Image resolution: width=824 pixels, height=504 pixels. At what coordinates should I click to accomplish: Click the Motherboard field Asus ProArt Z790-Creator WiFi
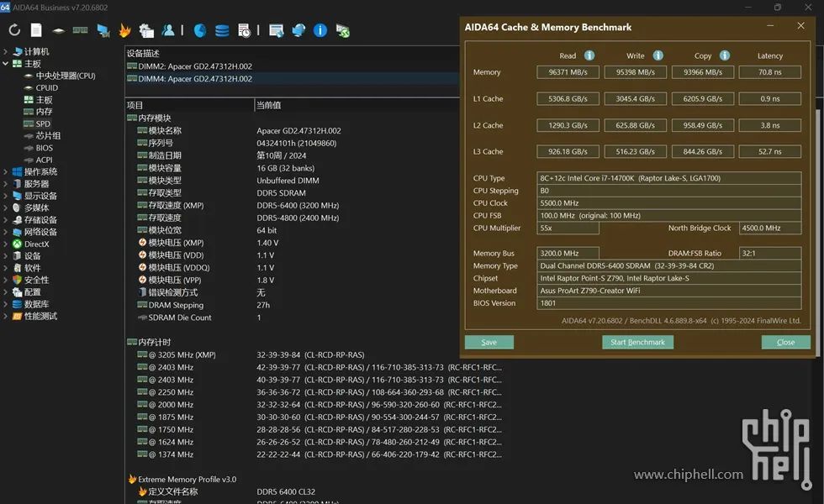[669, 291]
